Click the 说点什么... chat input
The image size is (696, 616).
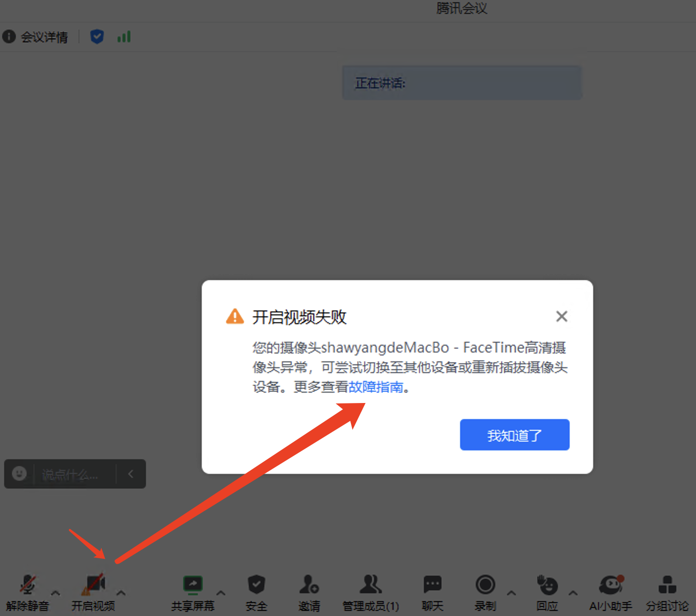click(70, 474)
